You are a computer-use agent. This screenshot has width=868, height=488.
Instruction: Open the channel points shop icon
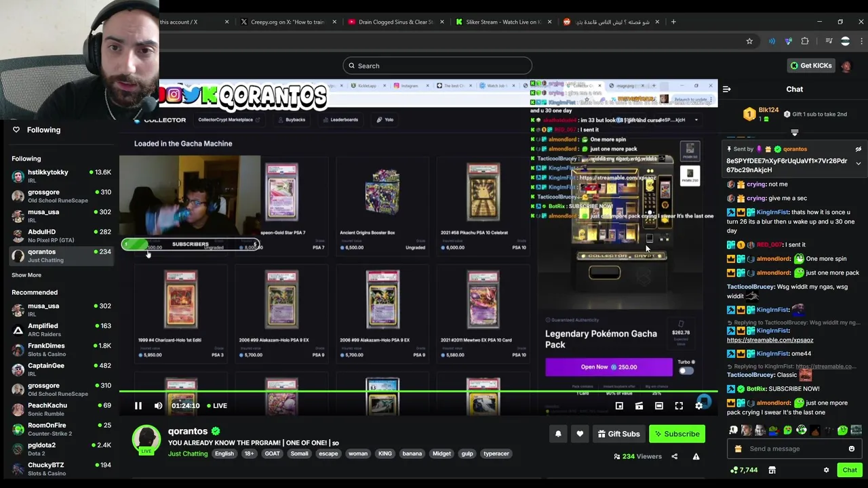(x=772, y=470)
